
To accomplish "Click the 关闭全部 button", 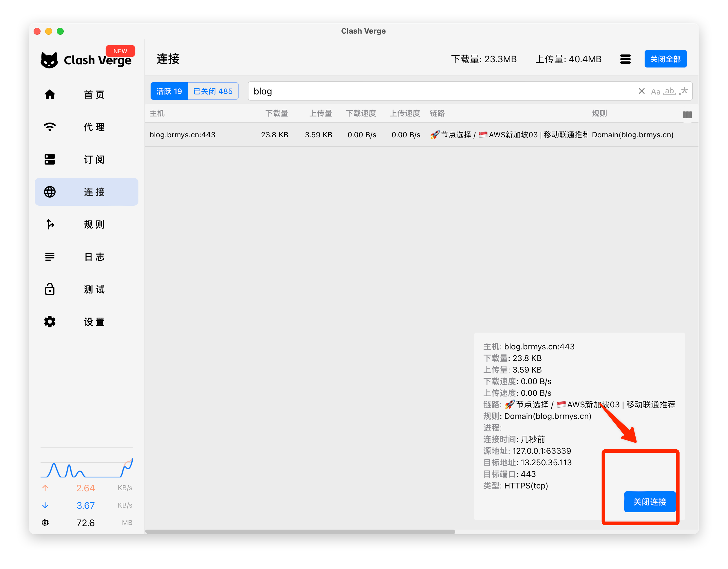I will (665, 59).
